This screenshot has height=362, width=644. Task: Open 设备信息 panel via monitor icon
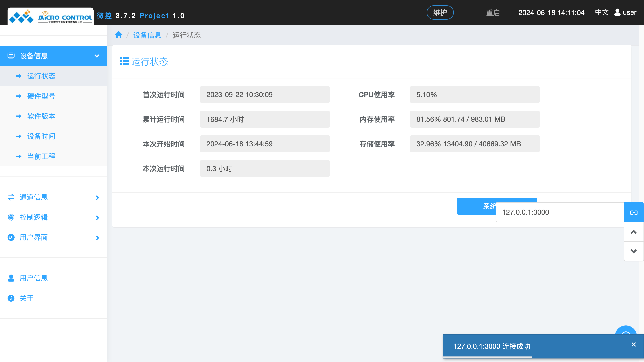[11, 56]
